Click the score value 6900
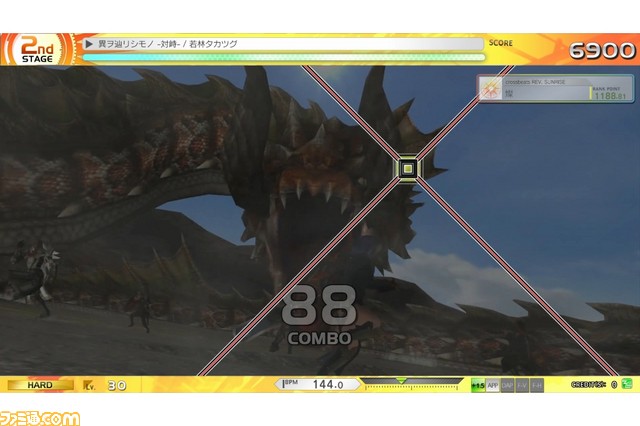 coord(602,50)
